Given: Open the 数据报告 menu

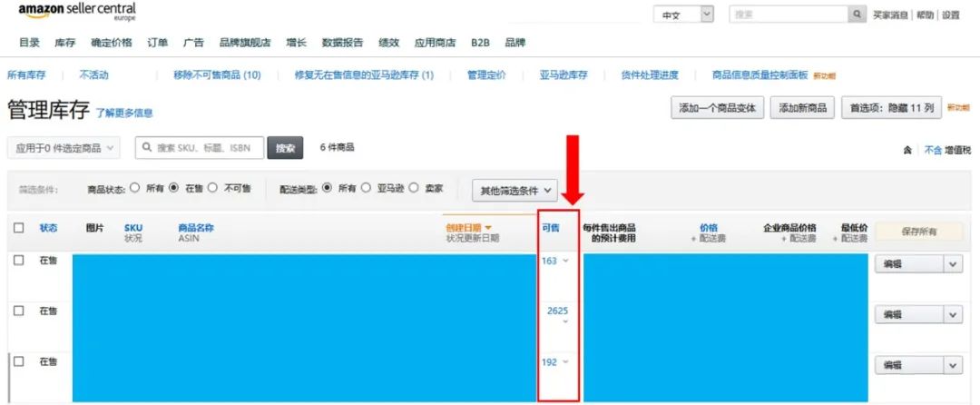Looking at the screenshot, I should click(x=343, y=43).
